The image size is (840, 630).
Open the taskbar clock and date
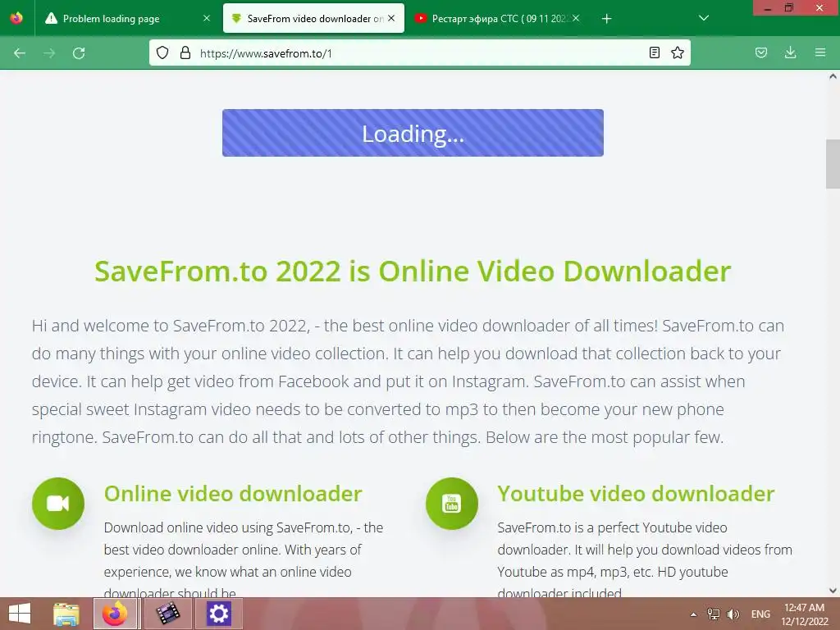click(804, 614)
